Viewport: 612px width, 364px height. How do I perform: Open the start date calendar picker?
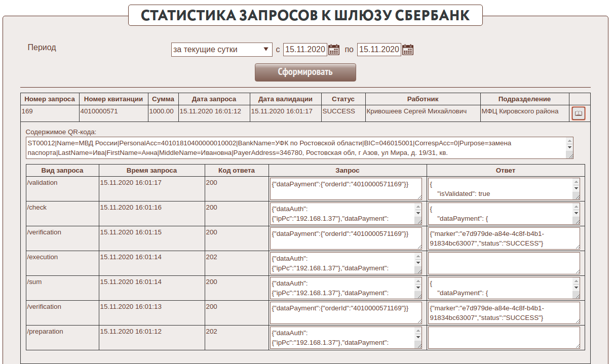(x=334, y=50)
